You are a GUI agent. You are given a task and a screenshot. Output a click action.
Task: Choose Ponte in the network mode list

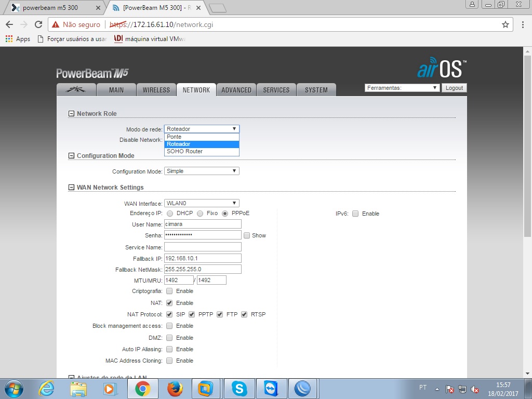coord(202,137)
